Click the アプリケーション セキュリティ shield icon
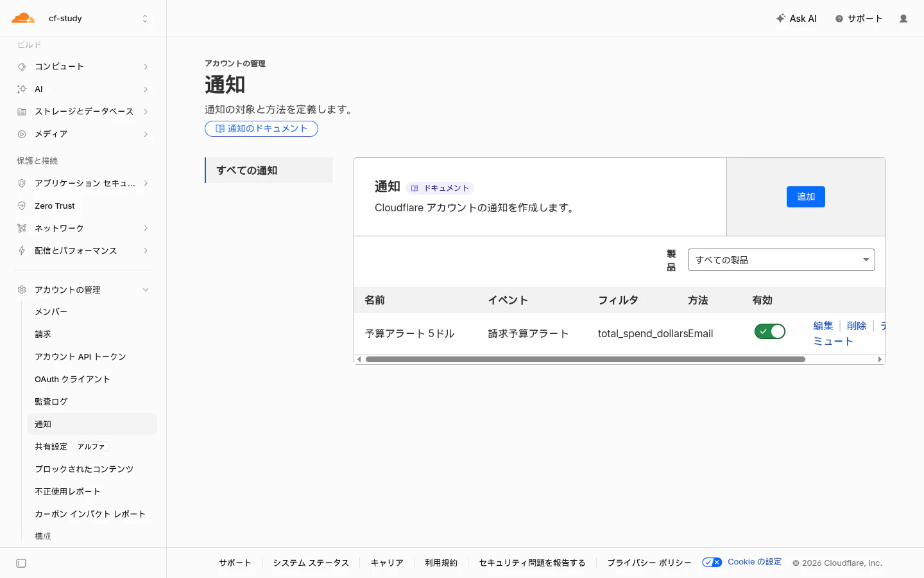Screen dimensions: 924x578 pyautogui.click(x=22, y=183)
